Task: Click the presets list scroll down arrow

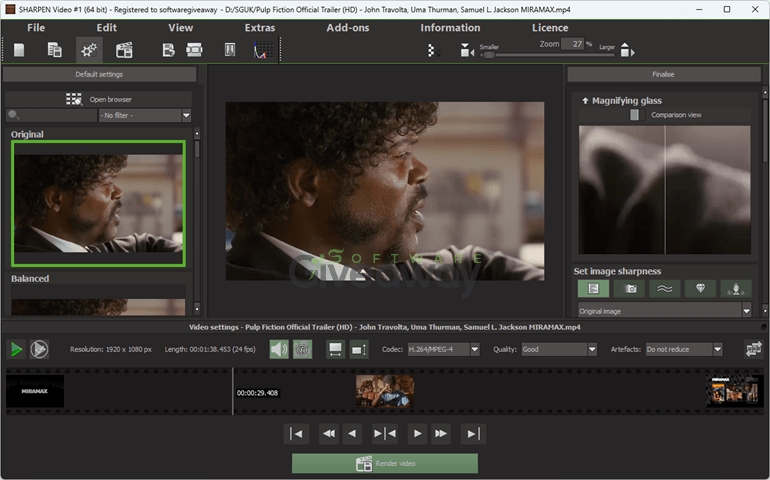Action: [197, 309]
